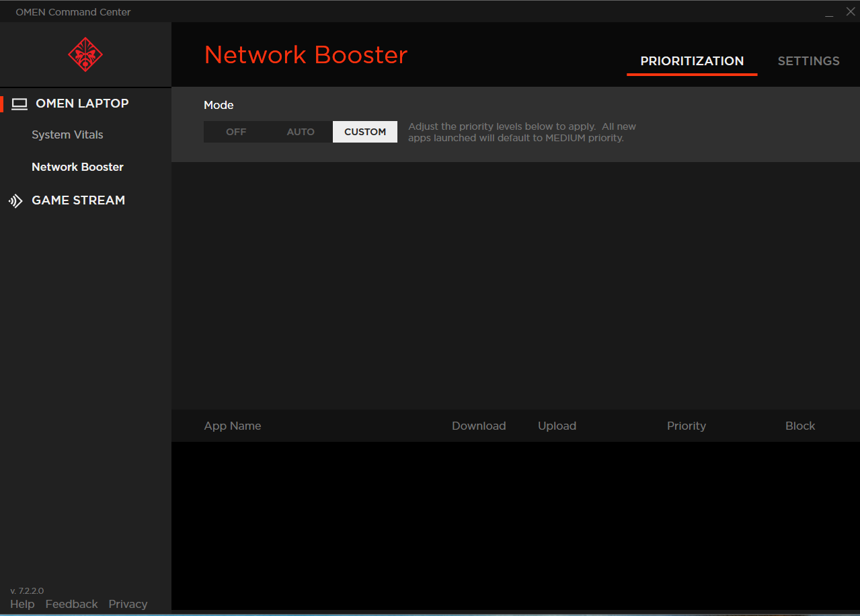The width and height of the screenshot is (860, 616).
Task: Open the Help link
Action: click(22, 604)
